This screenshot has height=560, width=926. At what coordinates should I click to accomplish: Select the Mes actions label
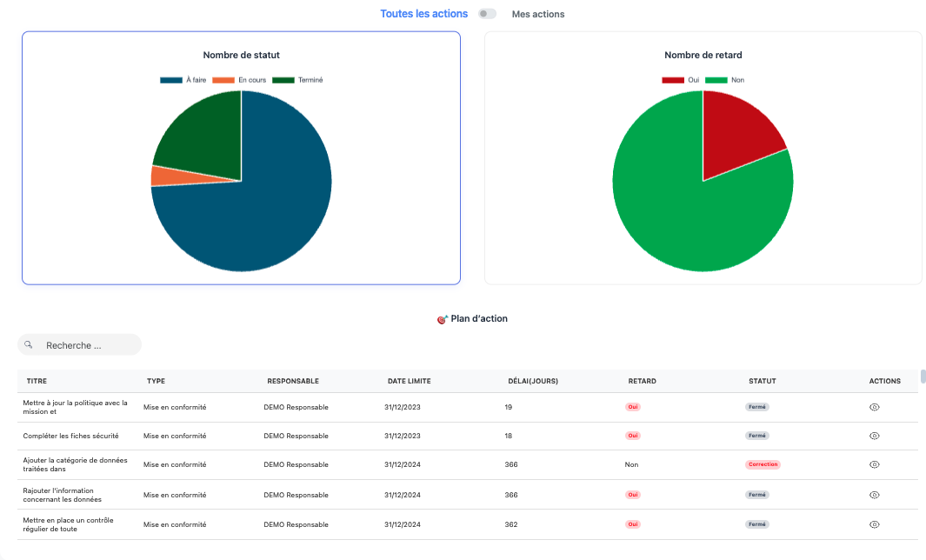tap(538, 14)
